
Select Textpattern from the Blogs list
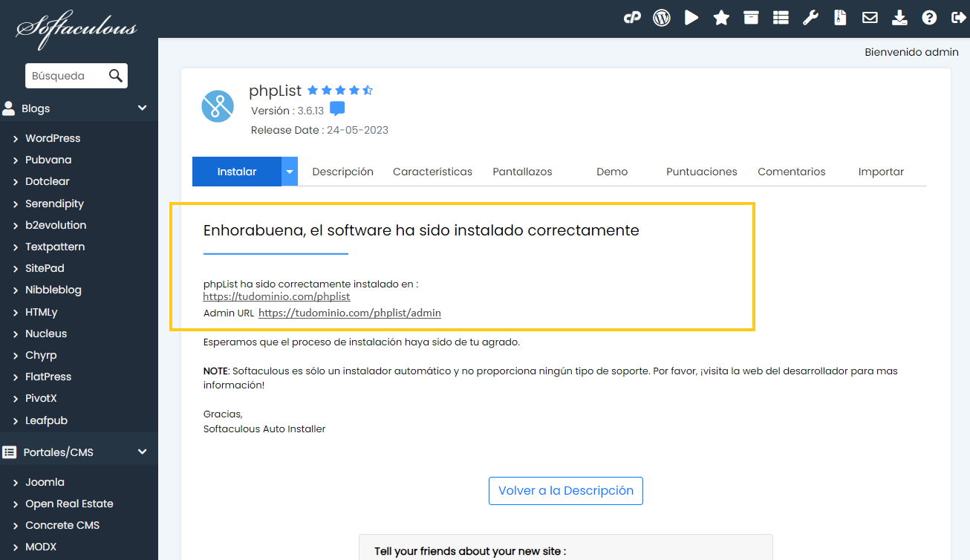55,247
